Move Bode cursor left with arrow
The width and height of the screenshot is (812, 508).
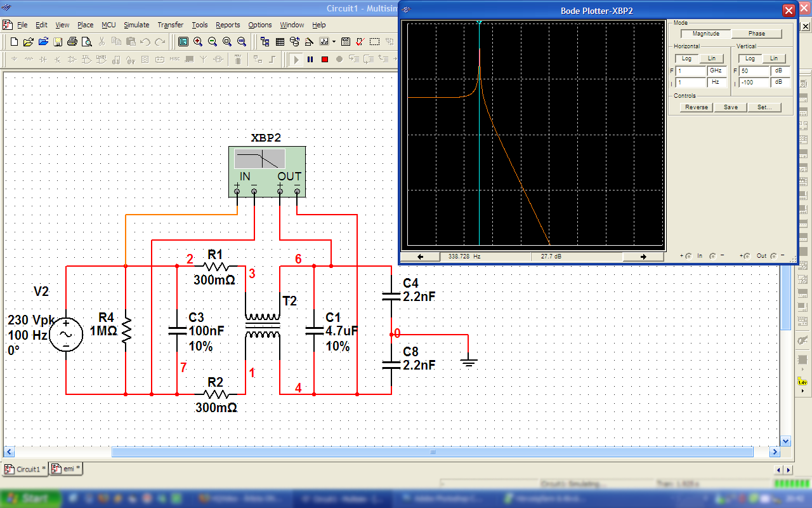click(x=420, y=257)
